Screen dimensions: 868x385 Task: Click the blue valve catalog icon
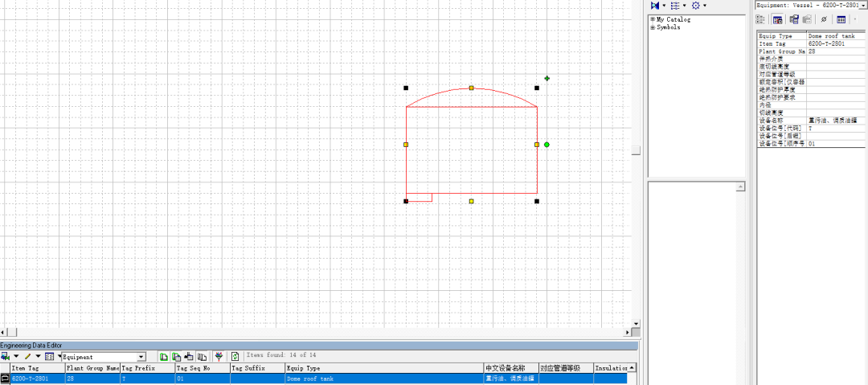(x=655, y=5)
